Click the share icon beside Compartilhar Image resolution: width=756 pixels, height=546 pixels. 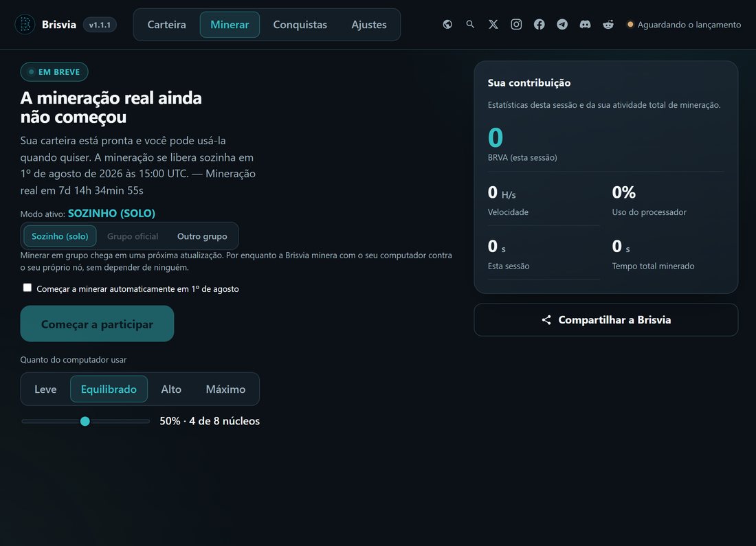point(546,320)
